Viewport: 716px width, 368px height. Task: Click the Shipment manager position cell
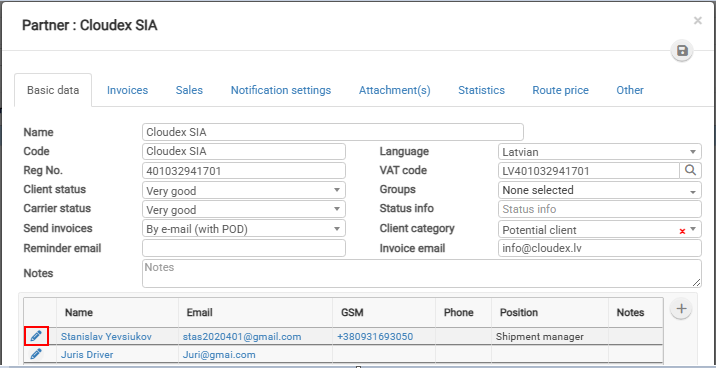click(x=550, y=337)
